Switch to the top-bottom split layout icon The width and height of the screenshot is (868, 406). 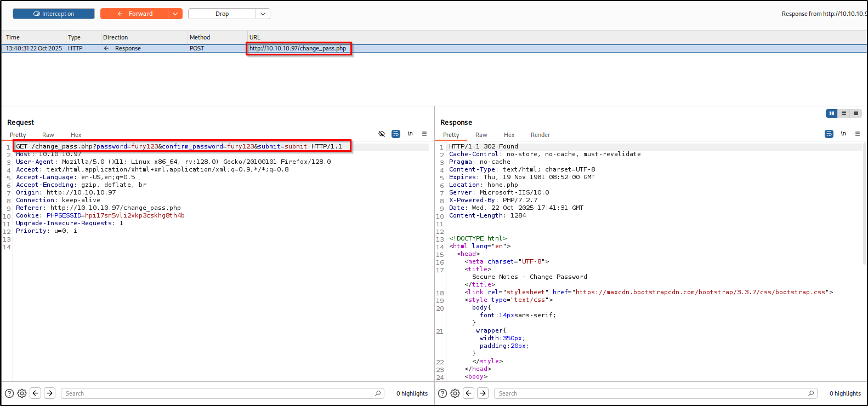click(x=844, y=113)
